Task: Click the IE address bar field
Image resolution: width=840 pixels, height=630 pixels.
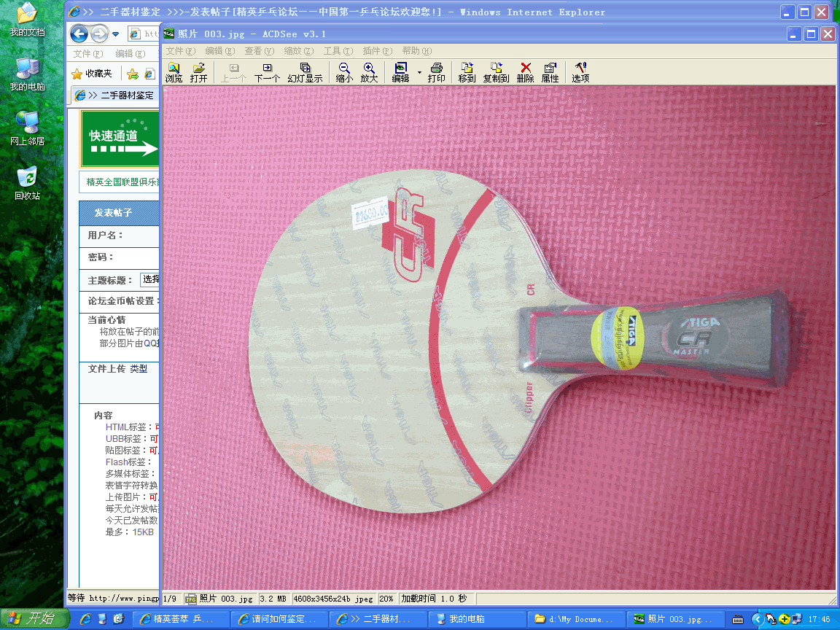Action: pos(144,34)
